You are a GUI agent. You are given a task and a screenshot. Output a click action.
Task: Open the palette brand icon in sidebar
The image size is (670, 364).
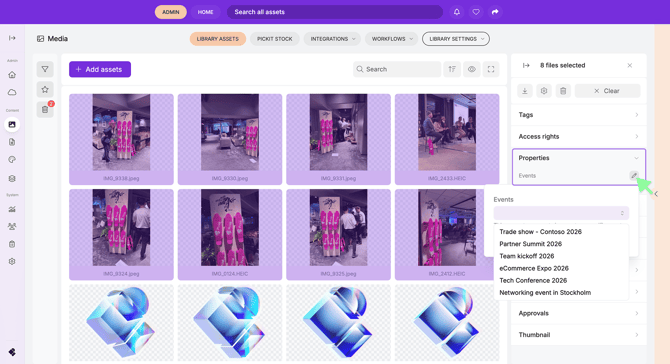click(12, 160)
